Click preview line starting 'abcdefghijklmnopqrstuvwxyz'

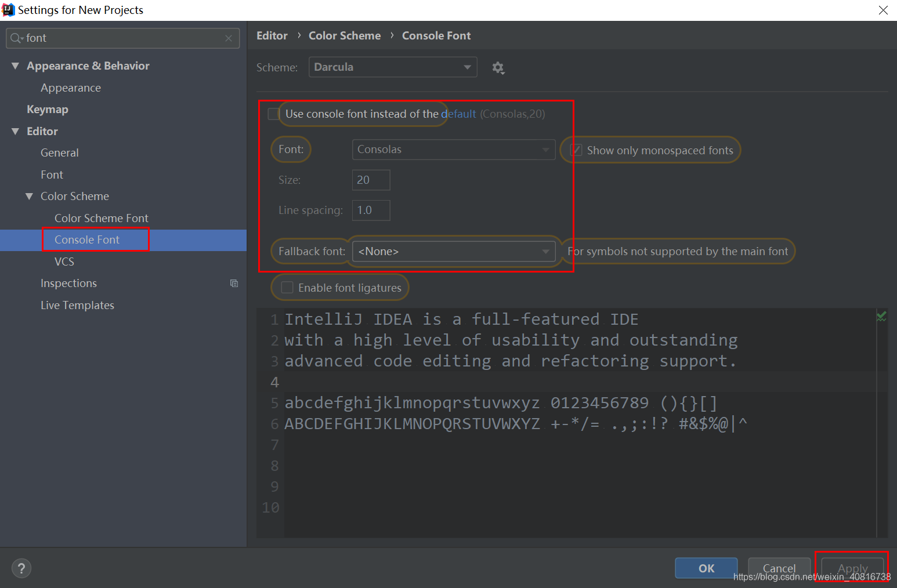click(x=501, y=403)
